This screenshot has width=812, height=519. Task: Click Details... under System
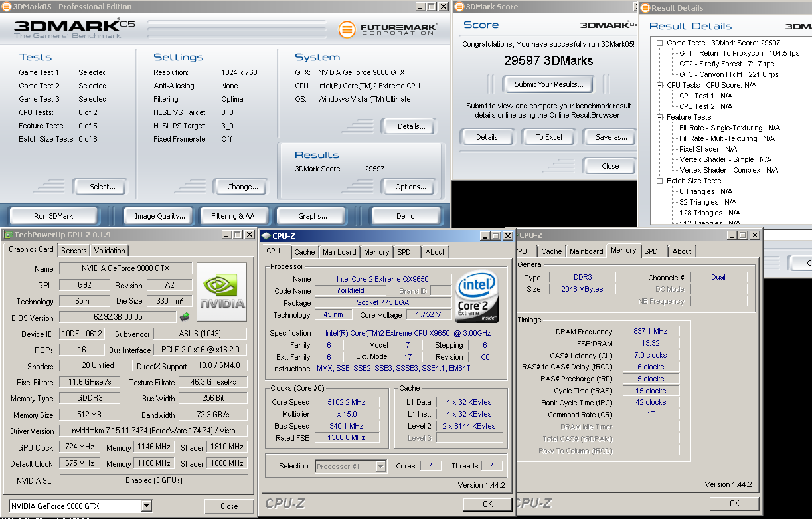[x=412, y=126]
